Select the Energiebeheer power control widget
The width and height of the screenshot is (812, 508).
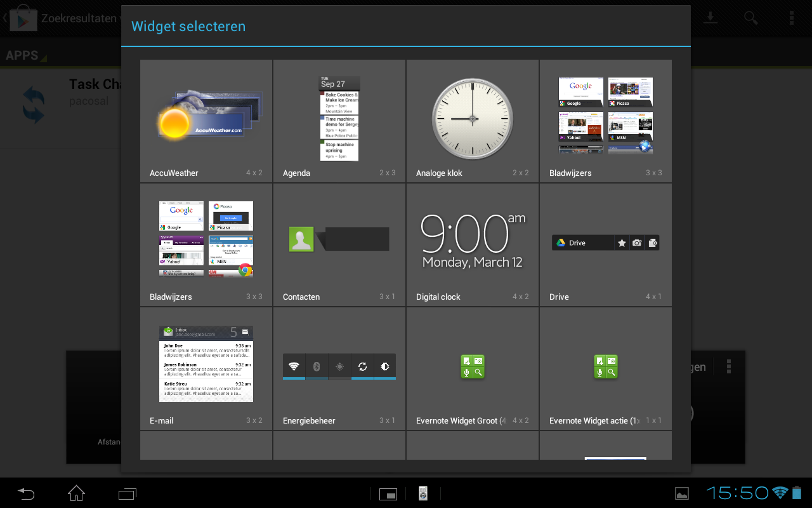[339, 369]
